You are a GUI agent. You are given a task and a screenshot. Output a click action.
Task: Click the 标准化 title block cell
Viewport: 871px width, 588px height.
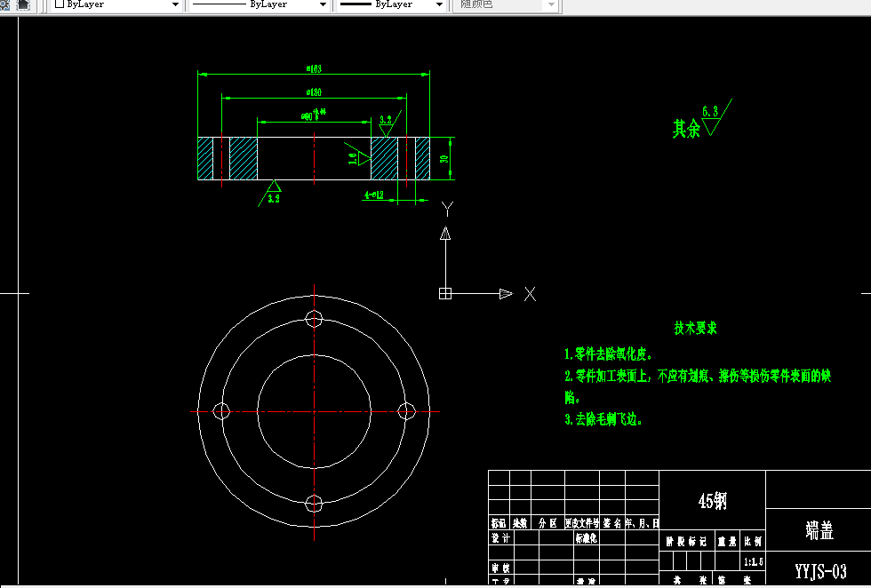point(586,537)
